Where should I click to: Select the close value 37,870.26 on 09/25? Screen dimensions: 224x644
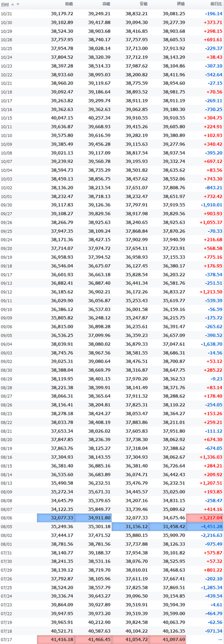point(174,232)
